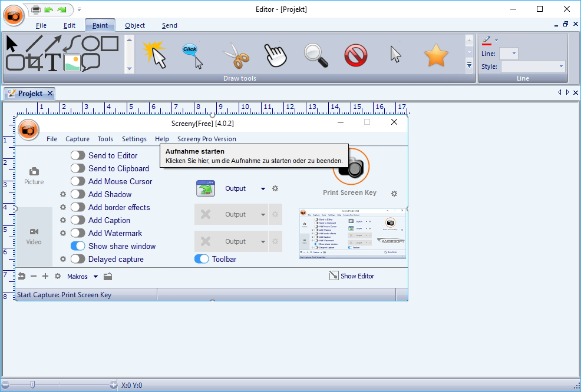
Task: Toggle Add Watermark switch
Action: [x=78, y=233]
